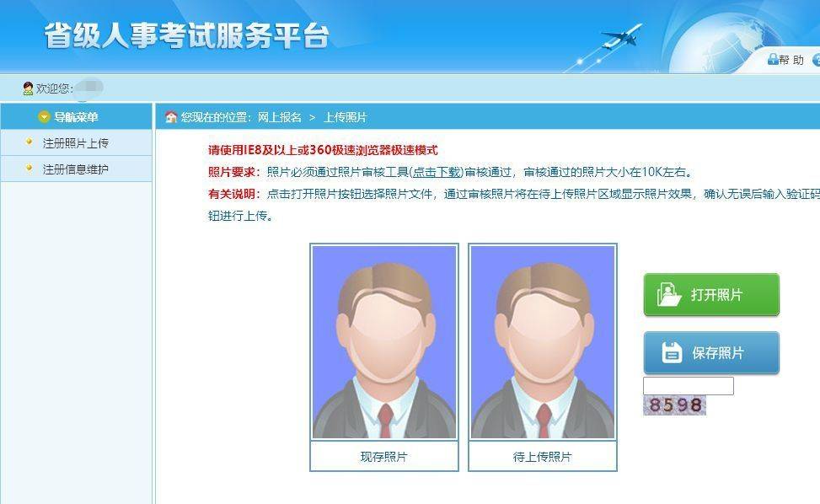820x504 pixels.
Task: Click the user avatar icon beside 欢迎您
Action: click(x=29, y=88)
